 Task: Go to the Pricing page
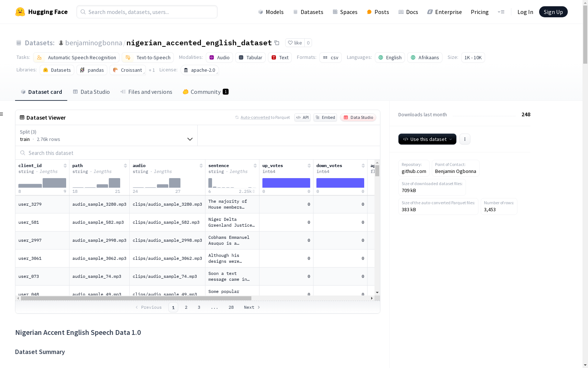480,12
